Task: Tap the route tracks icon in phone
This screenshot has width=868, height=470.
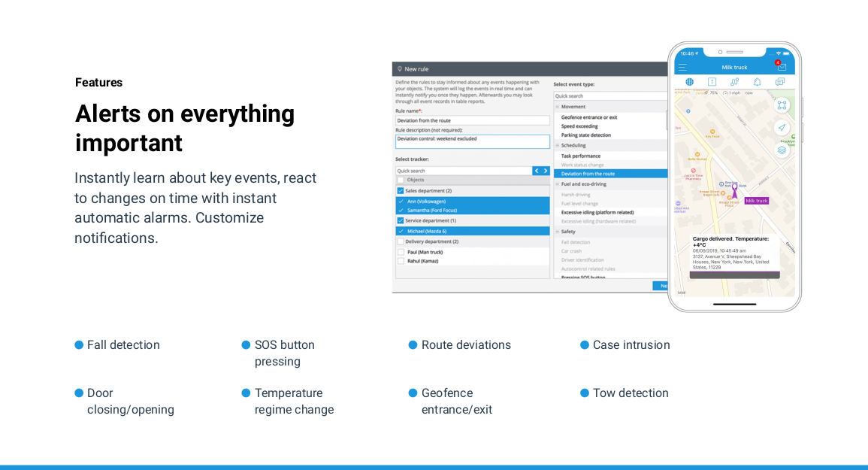Action: pyautogui.click(x=734, y=82)
